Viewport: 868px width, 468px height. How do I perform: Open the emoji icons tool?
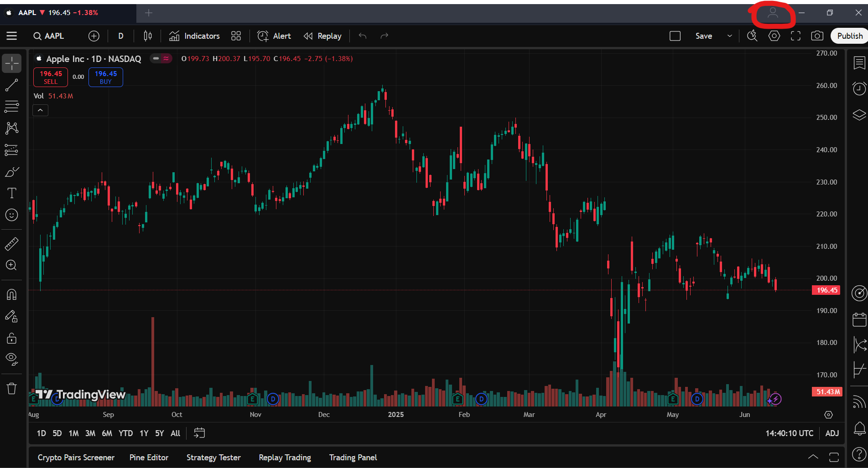click(x=12, y=215)
